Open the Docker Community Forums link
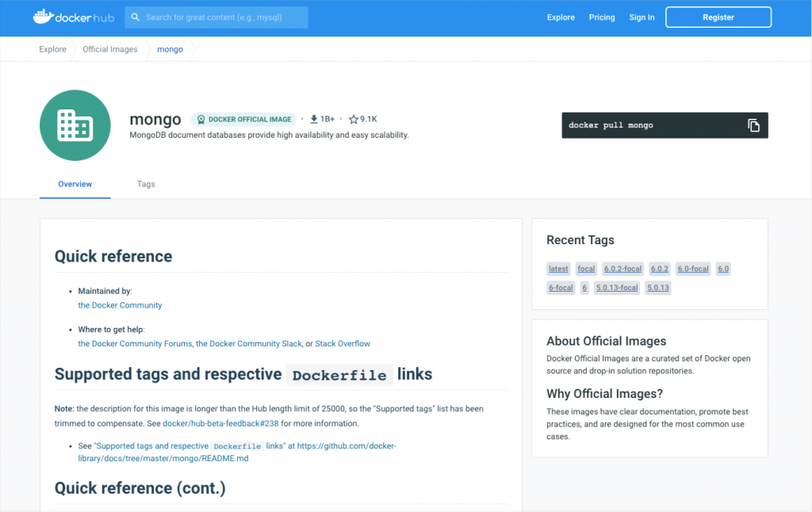The image size is (812, 512). click(x=135, y=344)
